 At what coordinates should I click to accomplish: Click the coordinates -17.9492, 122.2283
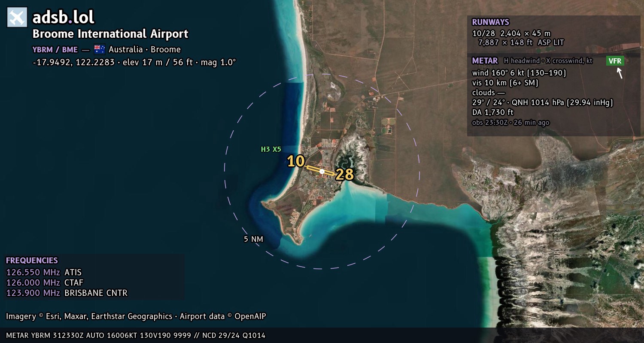coord(73,62)
